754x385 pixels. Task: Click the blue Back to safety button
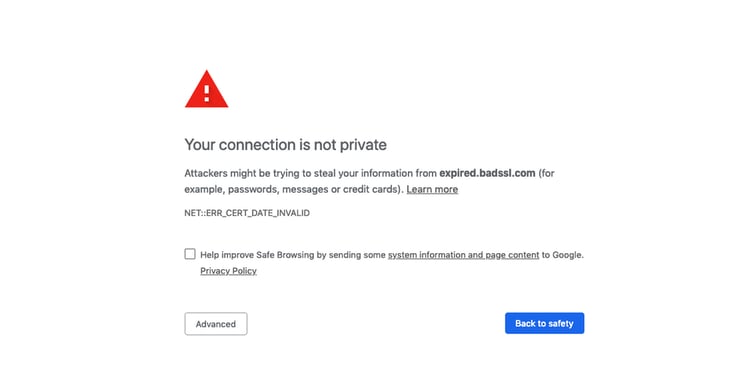pyautogui.click(x=544, y=323)
